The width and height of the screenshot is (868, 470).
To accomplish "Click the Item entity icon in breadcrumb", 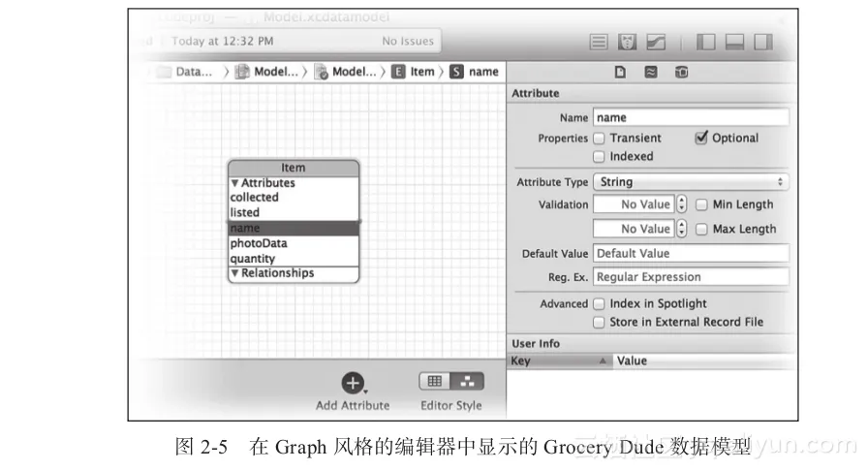I will click(x=398, y=72).
